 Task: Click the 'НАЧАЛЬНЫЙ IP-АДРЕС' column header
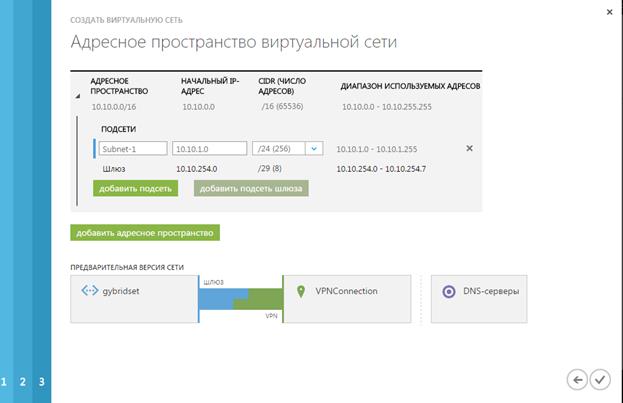pos(210,86)
